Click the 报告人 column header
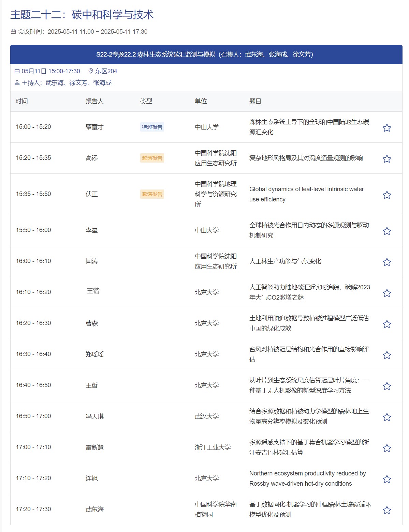This screenshot has width=409, height=532. click(x=94, y=101)
